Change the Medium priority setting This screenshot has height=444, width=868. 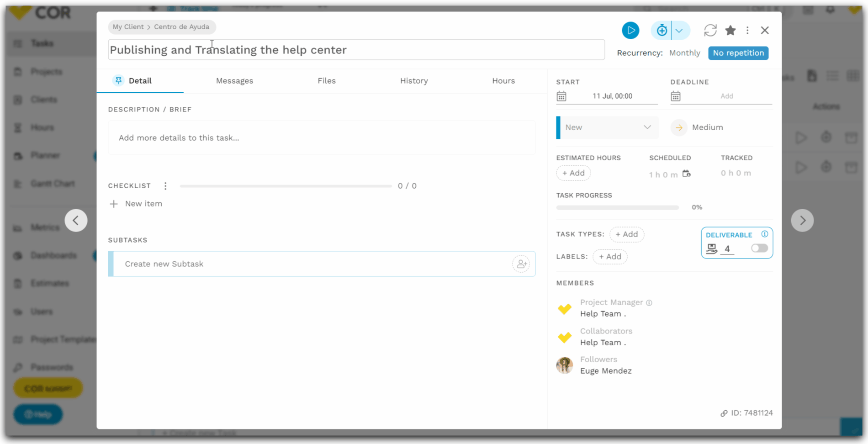697,127
